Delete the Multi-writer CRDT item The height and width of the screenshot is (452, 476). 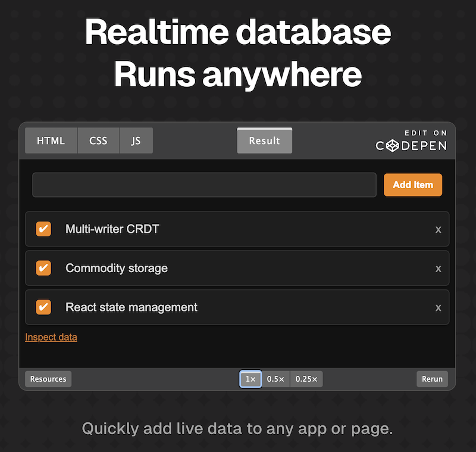pos(439,229)
